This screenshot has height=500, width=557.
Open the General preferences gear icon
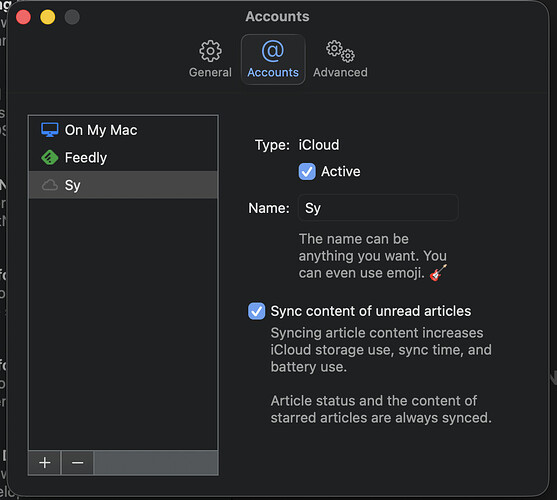click(210, 51)
